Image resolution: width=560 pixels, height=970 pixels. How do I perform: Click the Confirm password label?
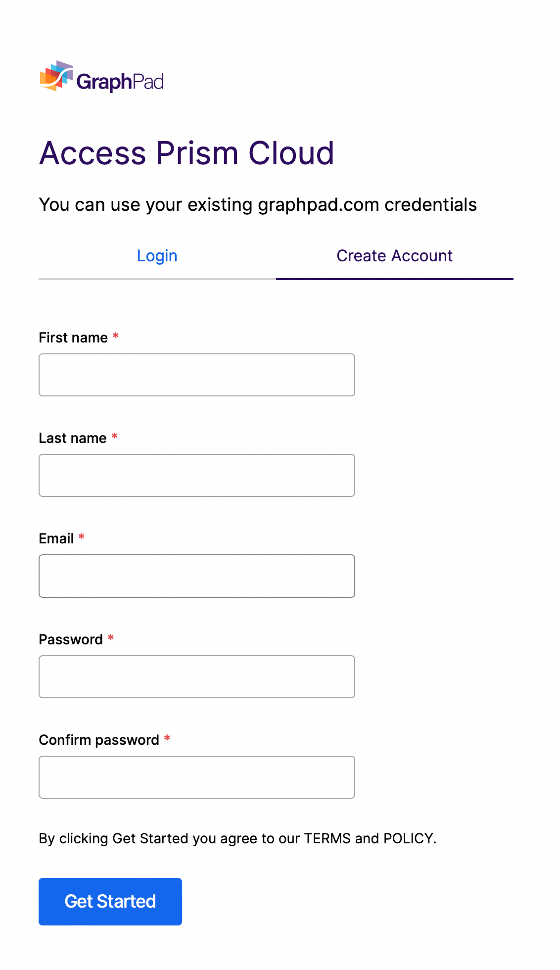98,739
